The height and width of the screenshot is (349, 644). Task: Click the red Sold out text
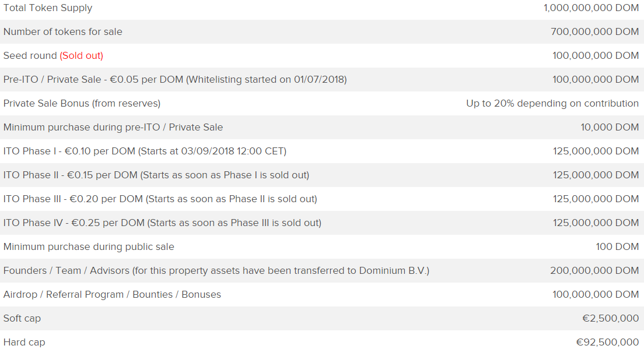[x=81, y=56]
